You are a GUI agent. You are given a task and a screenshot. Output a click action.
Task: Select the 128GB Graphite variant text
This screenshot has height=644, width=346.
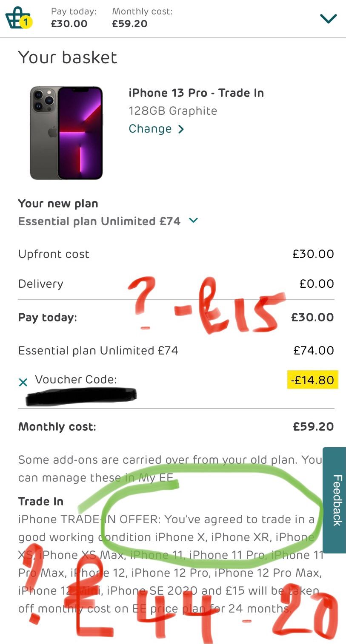(x=173, y=111)
